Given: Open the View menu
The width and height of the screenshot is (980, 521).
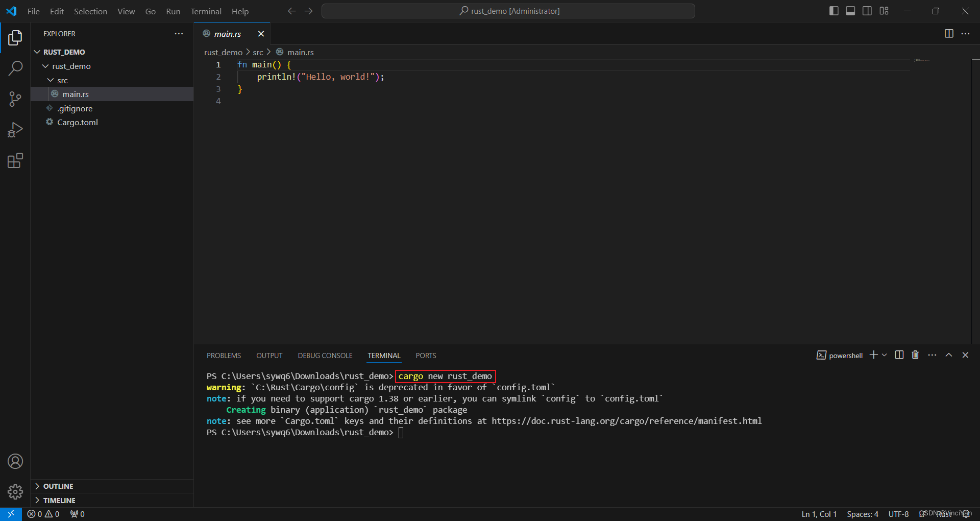Looking at the screenshot, I should (126, 11).
